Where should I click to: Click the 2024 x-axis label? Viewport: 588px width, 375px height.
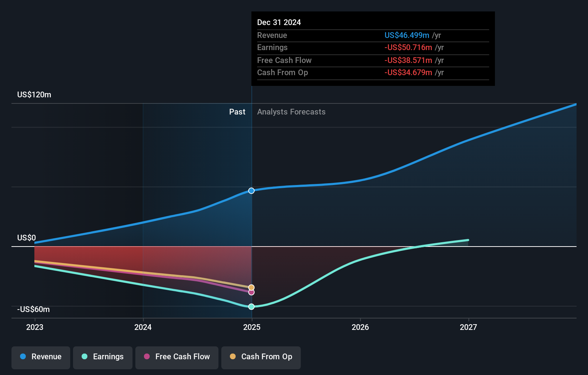pyautogui.click(x=143, y=327)
